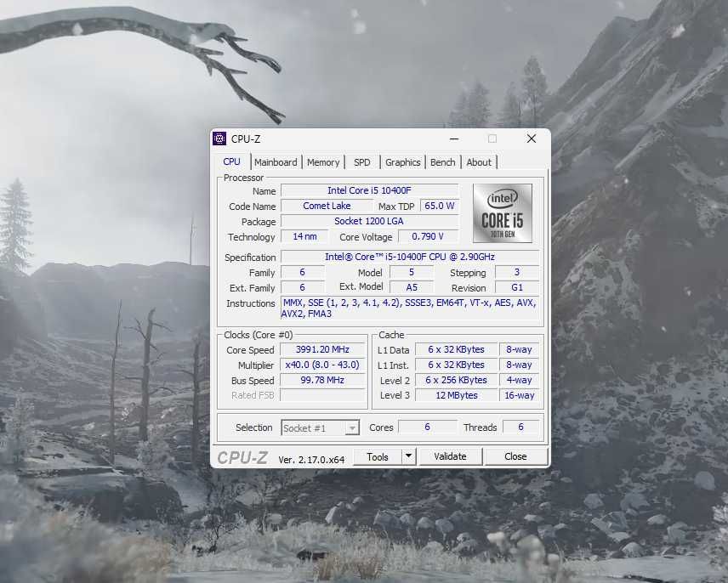Screen dimensions: 728x583
Task: Show the About tab
Action: tap(479, 162)
